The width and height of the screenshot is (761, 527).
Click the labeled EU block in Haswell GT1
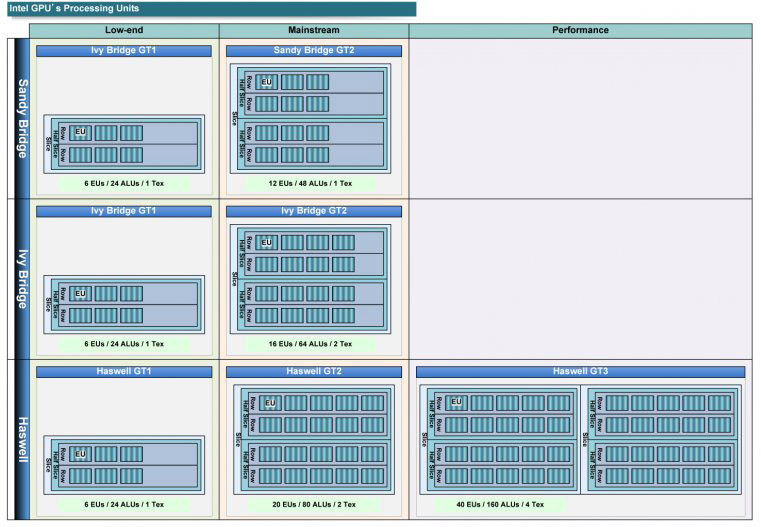(x=81, y=454)
